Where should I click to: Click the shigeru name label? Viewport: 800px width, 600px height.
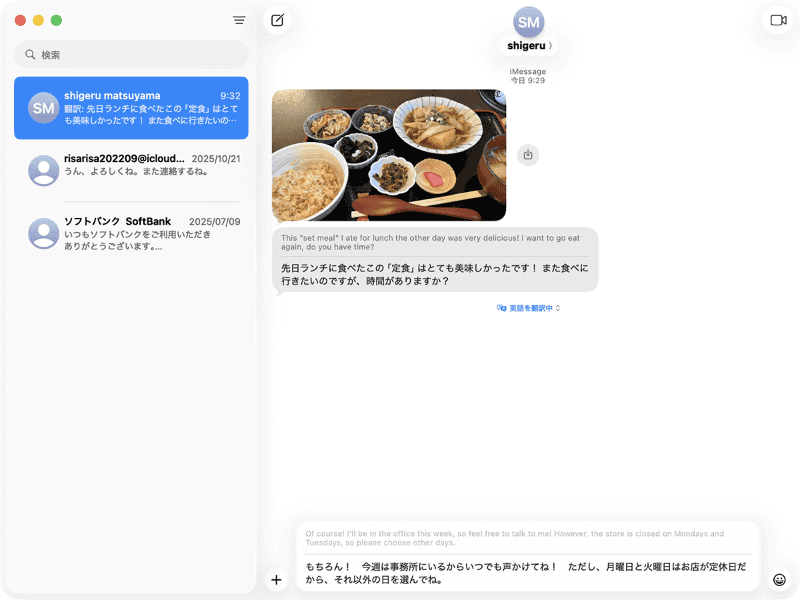point(526,44)
